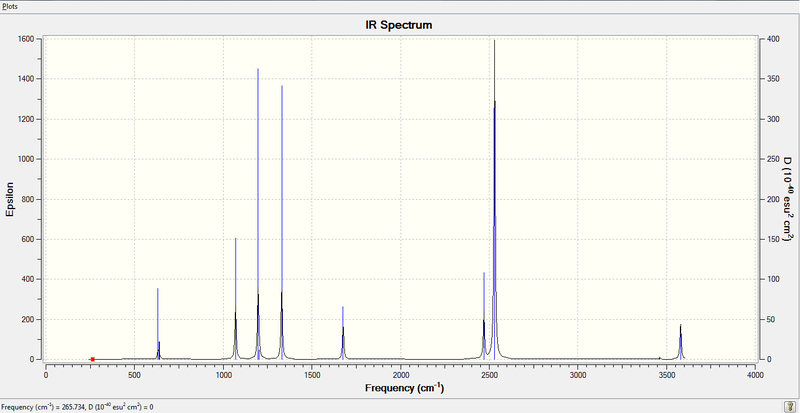This screenshot has width=800, height=413.
Task: Click the 1400 tick on the Epsilon axis
Action: (x=26, y=79)
